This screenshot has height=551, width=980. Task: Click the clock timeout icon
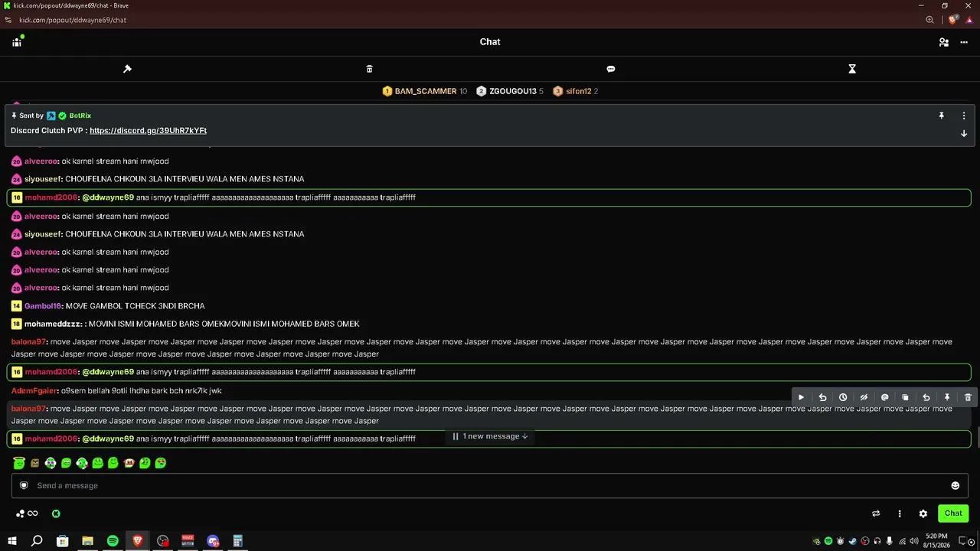click(x=843, y=397)
